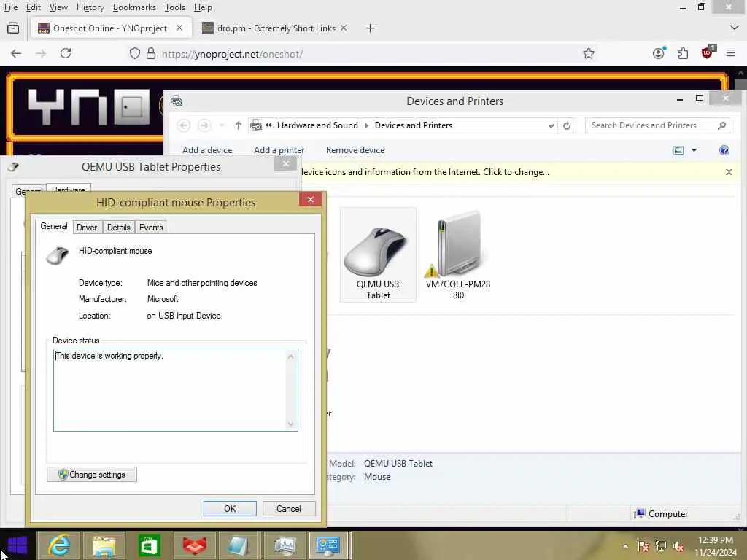
Task: Click the muted volume tray icon
Action: 678,546
